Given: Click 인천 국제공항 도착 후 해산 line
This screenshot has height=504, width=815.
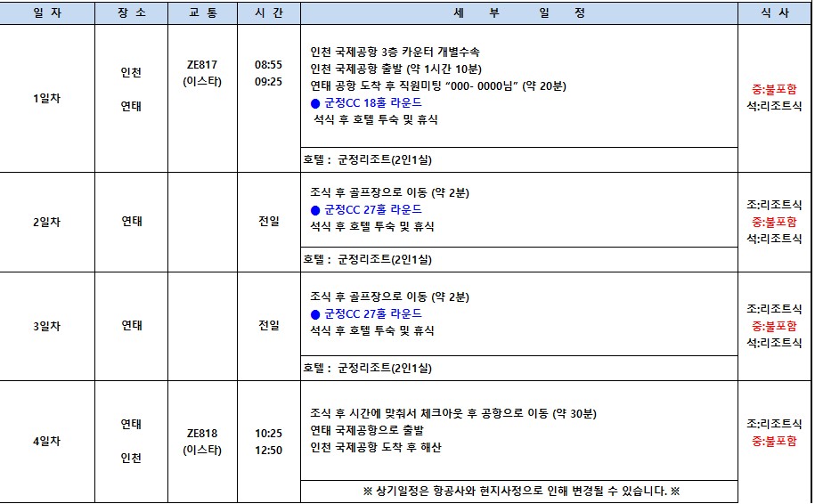Looking at the screenshot, I should pos(376,447).
